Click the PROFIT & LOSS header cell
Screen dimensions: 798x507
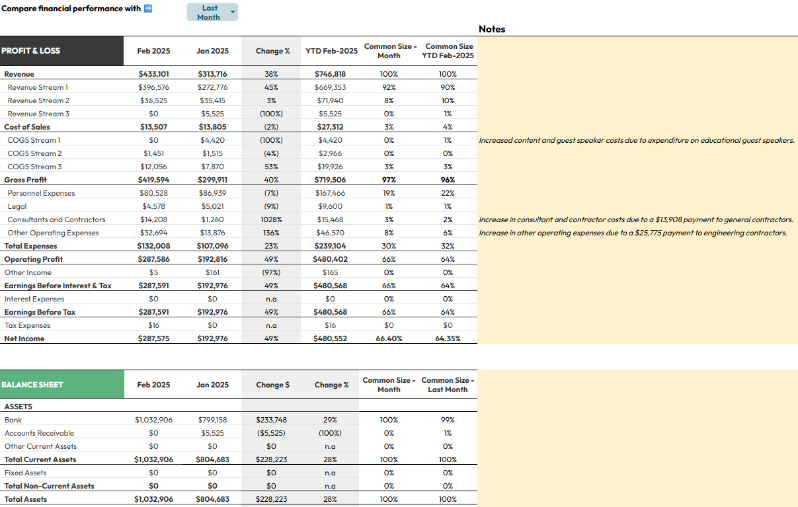62,51
